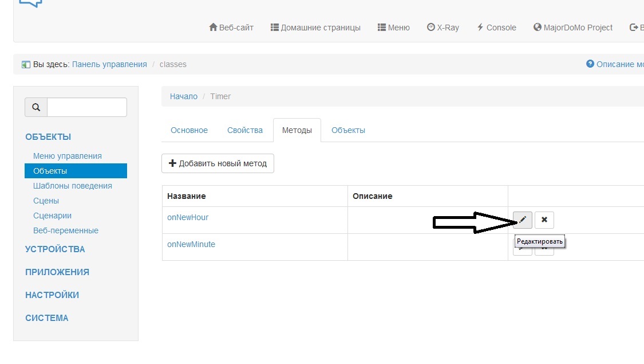The height and width of the screenshot is (364, 644).
Task: Go to Начало breadcrumb link
Action: point(184,96)
